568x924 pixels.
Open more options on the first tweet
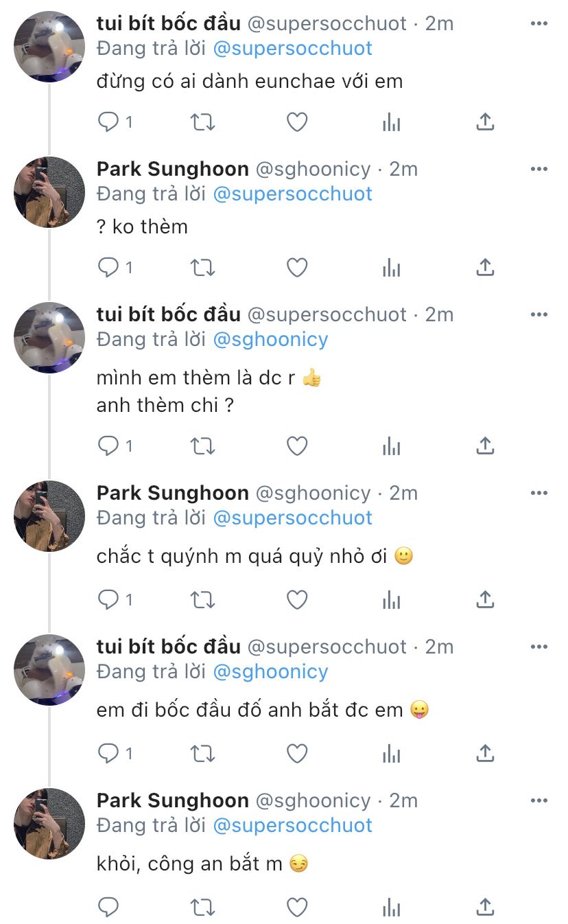coord(539,23)
